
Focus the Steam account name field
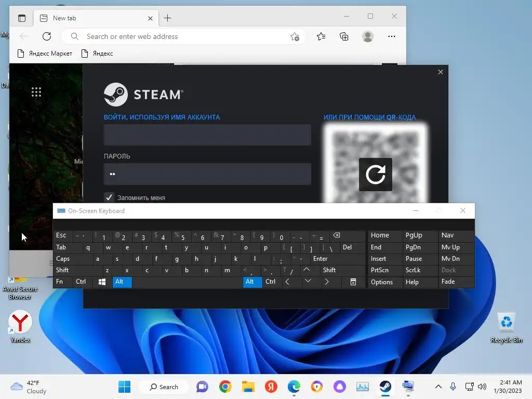click(207, 135)
